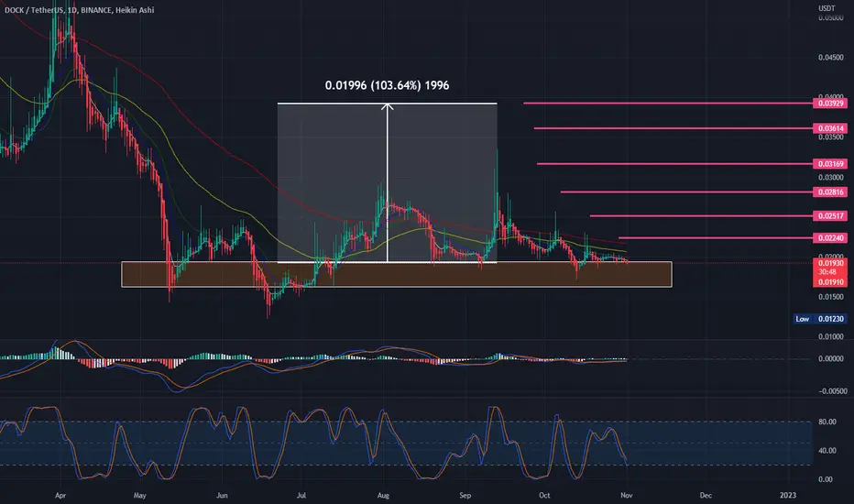Click the Aug label on time axis
This screenshot has height=504, width=854.
[x=383, y=495]
